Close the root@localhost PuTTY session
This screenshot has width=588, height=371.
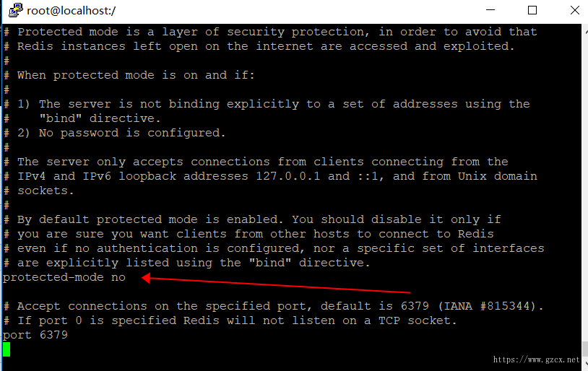(x=574, y=10)
